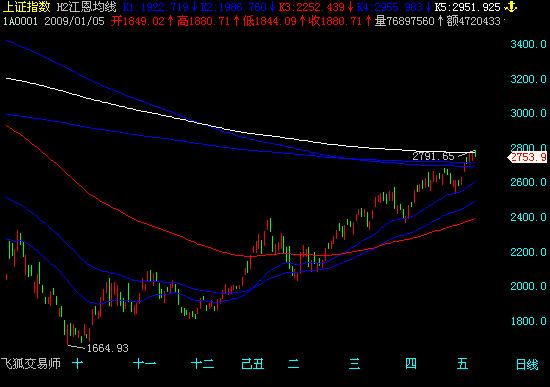Image resolution: width=550 pixels, height=387 pixels.
Task: Click the K3:2252.439 value
Action: click(311, 7)
